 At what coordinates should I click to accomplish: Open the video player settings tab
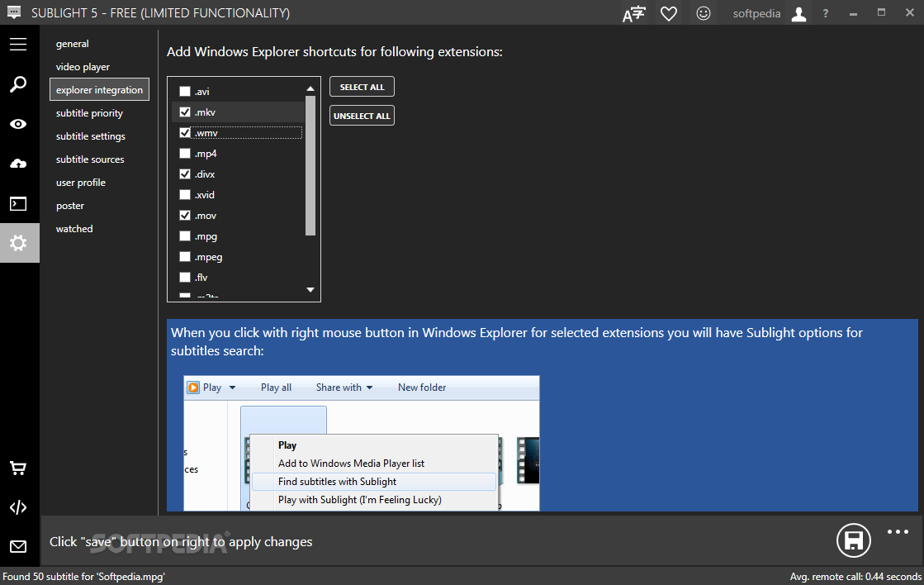pos(83,67)
